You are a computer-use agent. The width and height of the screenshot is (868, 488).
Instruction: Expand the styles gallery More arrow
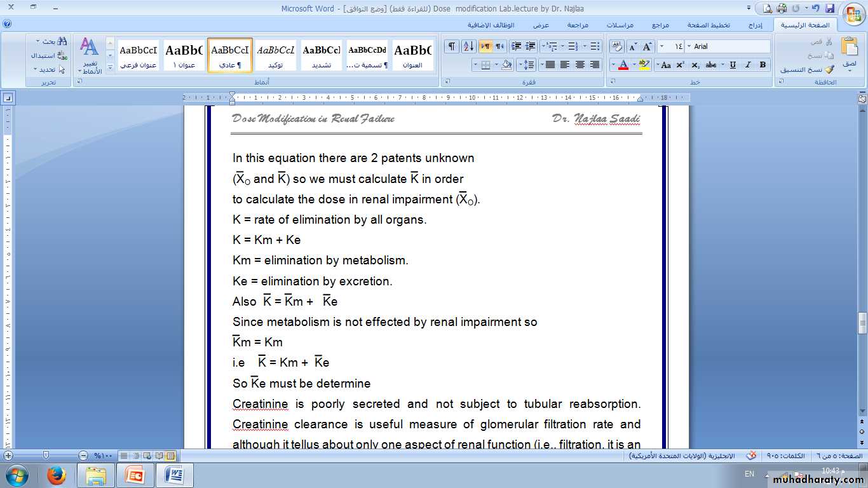tap(110, 67)
